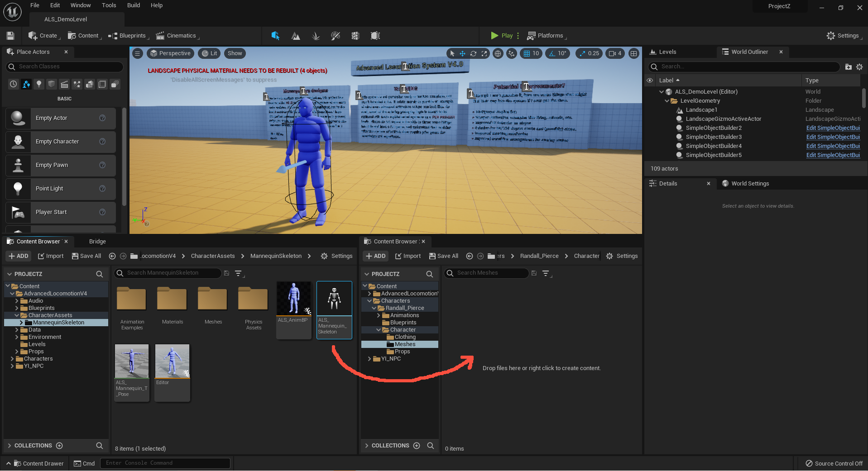This screenshot has width=868, height=471.
Task: Activate the Rotate gizmo tool
Action: tap(474, 53)
